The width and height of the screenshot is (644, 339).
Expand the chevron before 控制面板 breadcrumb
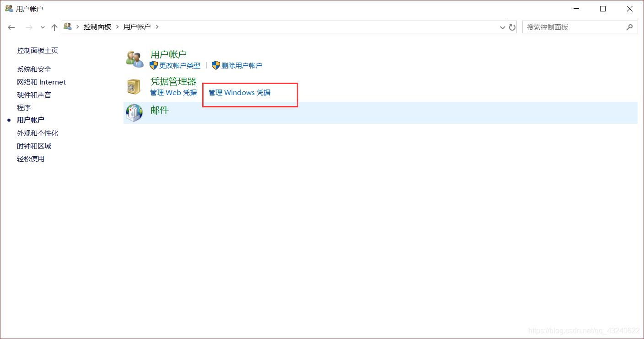pos(78,27)
